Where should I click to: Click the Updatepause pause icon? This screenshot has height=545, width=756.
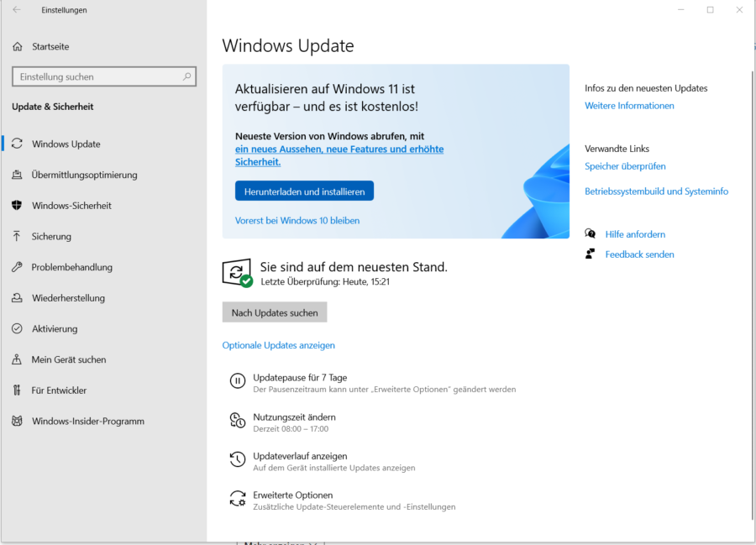[237, 381]
